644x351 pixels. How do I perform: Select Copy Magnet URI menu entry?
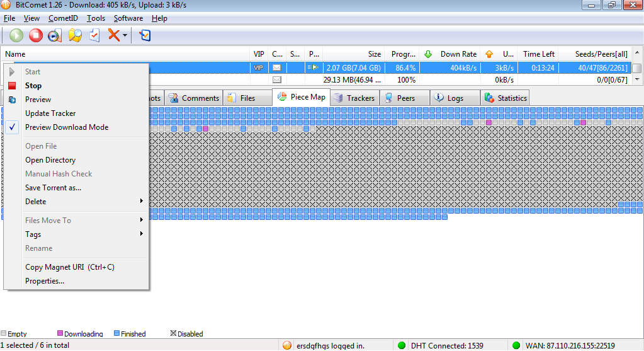tap(69, 267)
